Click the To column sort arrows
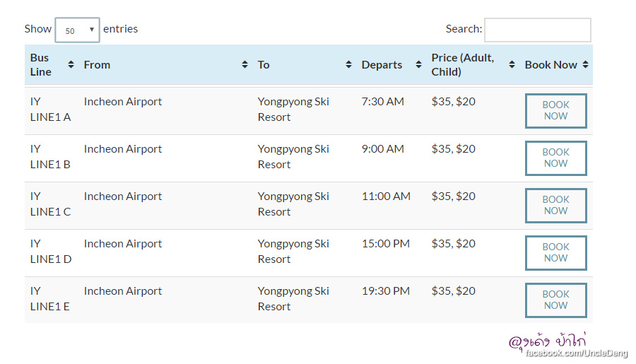636x364 pixels. click(x=348, y=65)
